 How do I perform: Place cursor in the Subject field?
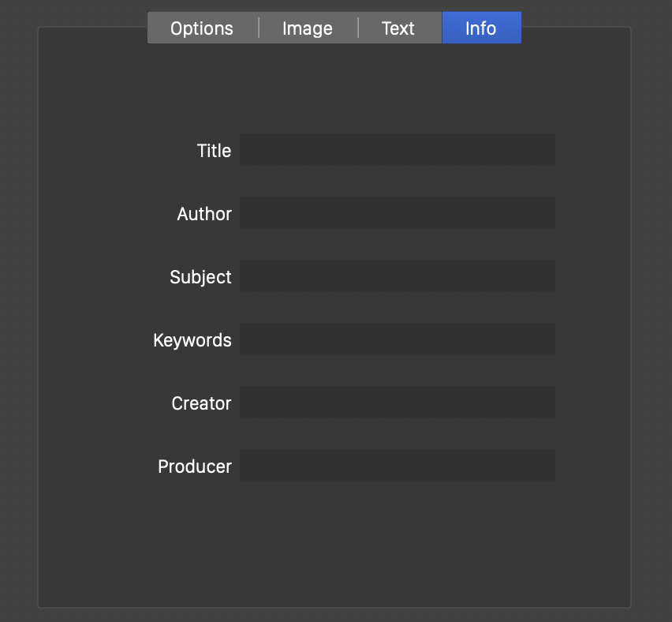tap(397, 276)
